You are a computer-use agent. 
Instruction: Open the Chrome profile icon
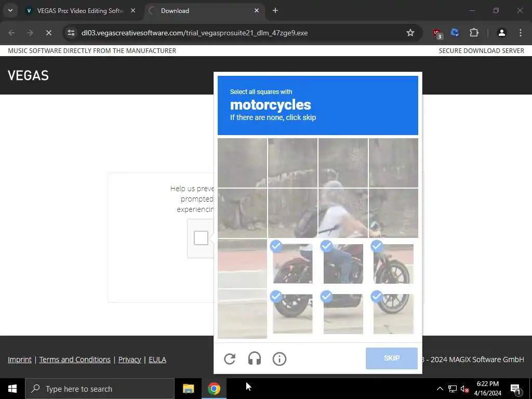501,33
